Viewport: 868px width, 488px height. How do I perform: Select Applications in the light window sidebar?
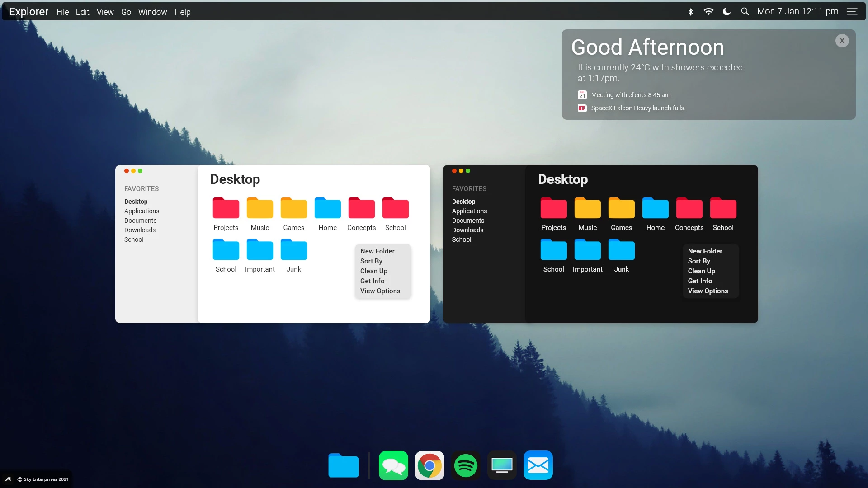[142, 211]
